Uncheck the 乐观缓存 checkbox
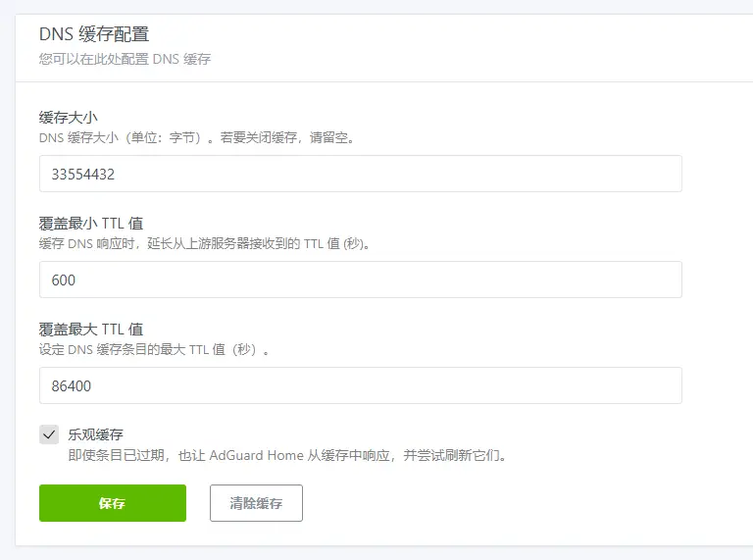The image size is (753, 560). 49,434
